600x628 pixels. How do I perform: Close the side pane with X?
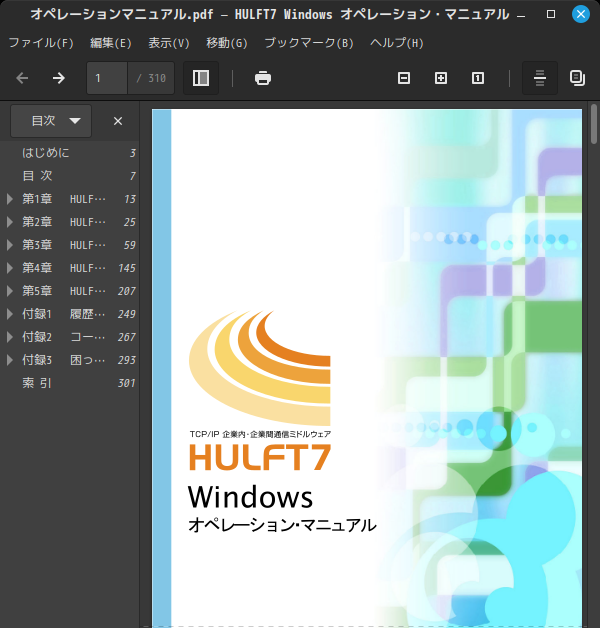pyautogui.click(x=118, y=121)
